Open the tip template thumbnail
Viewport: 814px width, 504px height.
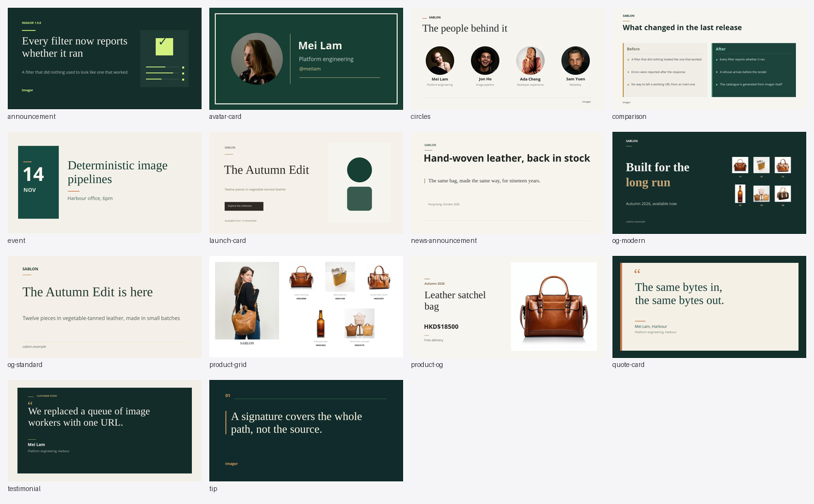[306, 430]
